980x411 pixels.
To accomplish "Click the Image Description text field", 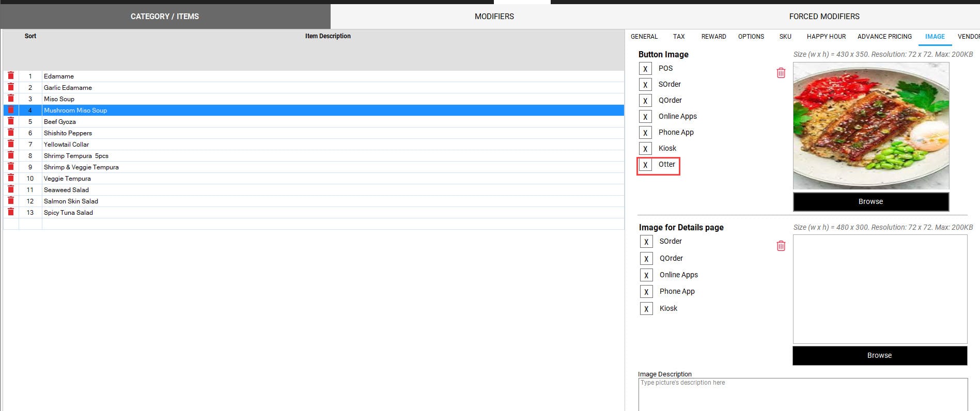I will click(x=802, y=394).
